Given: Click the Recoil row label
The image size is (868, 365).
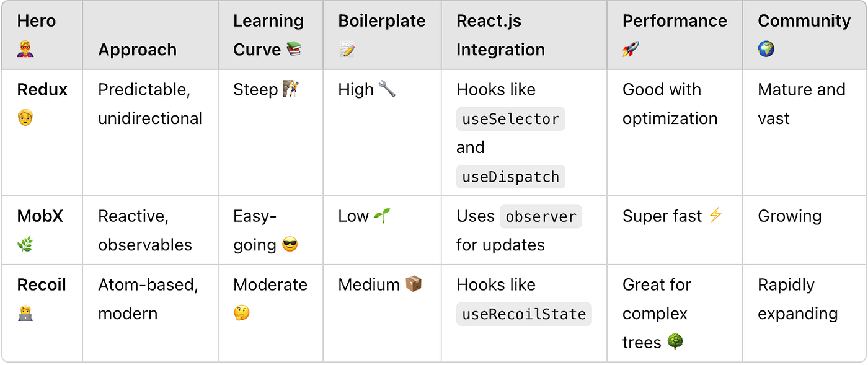Looking at the screenshot, I should (42, 285).
